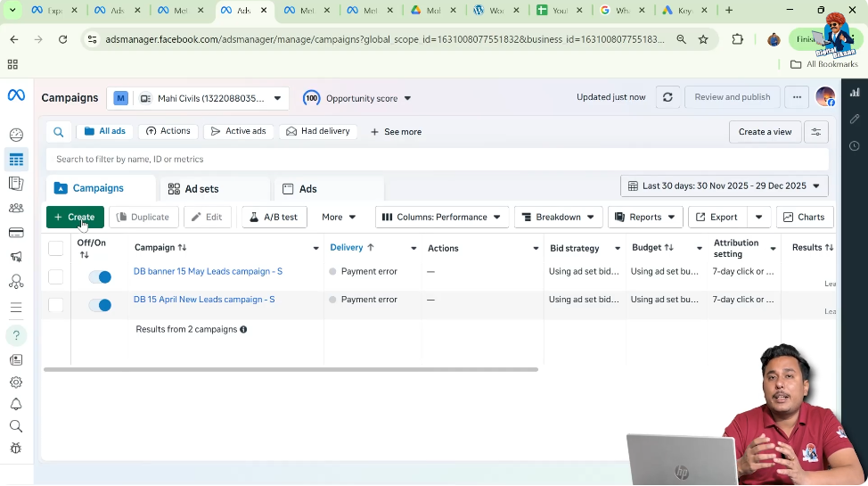Image resolution: width=868 pixels, height=486 pixels.
Task: Toggle off DB banner 15 May campaign
Action: (100, 277)
